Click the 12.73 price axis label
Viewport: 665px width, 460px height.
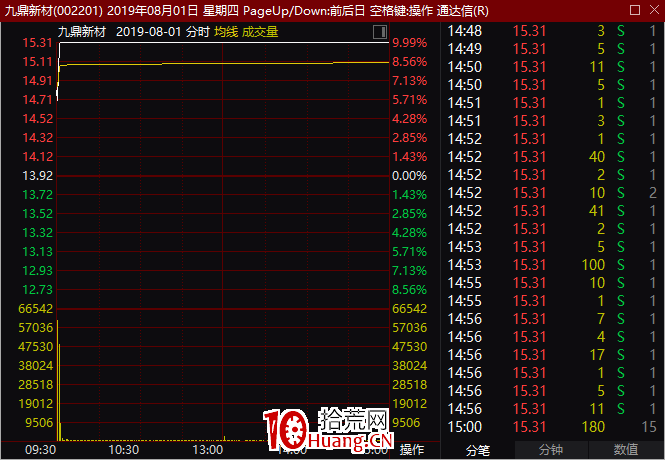37,290
